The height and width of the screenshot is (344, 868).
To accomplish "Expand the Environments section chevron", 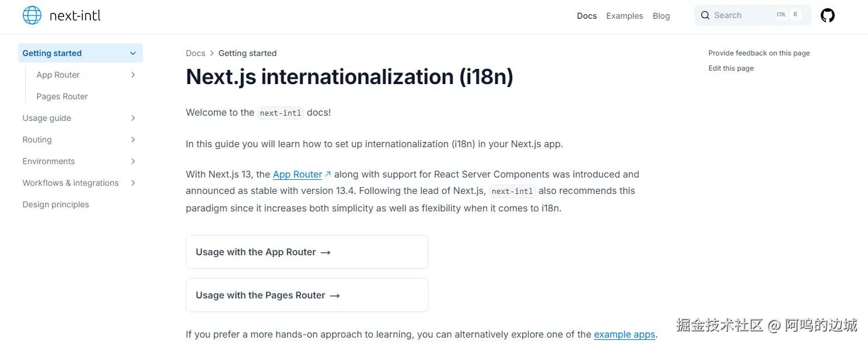I will coord(133,161).
